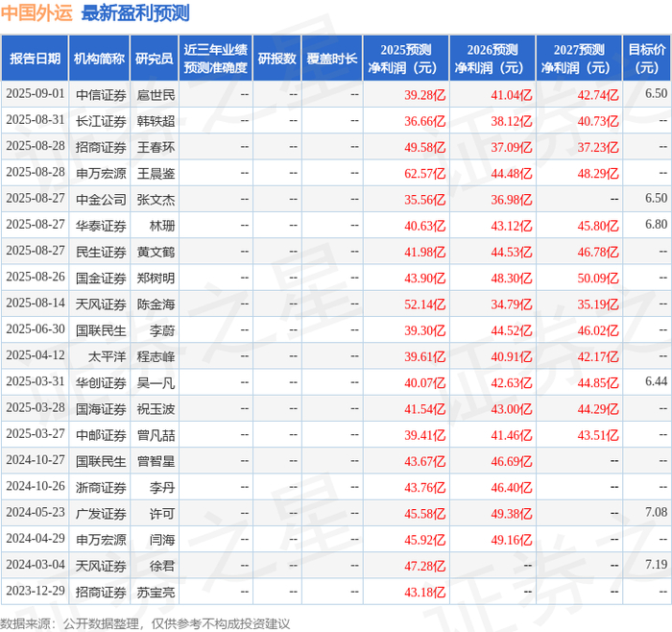Click 国金证券 institution cell
Screen dimensions: 672x632
tap(101, 279)
